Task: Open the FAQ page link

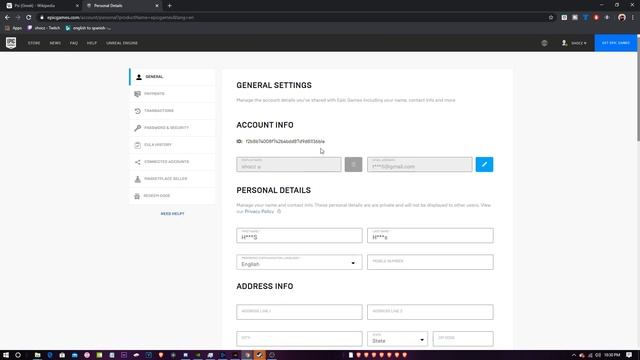Action: pos(74,43)
